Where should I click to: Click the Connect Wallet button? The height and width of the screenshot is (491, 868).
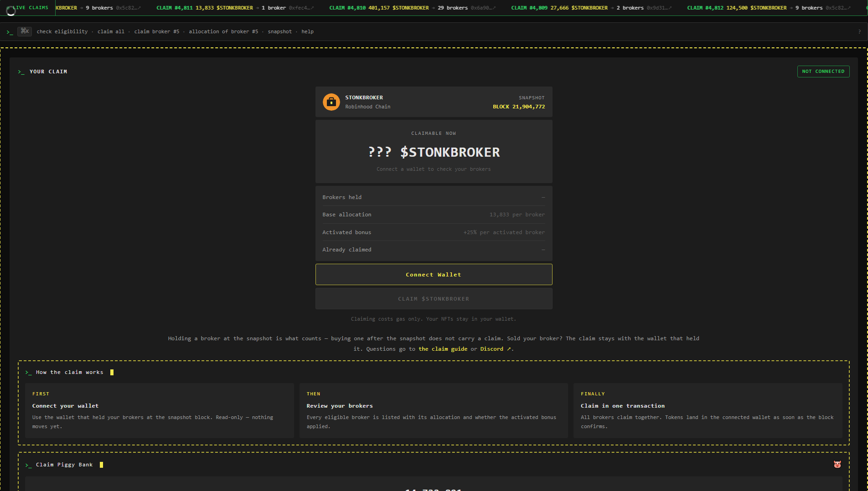(434, 275)
